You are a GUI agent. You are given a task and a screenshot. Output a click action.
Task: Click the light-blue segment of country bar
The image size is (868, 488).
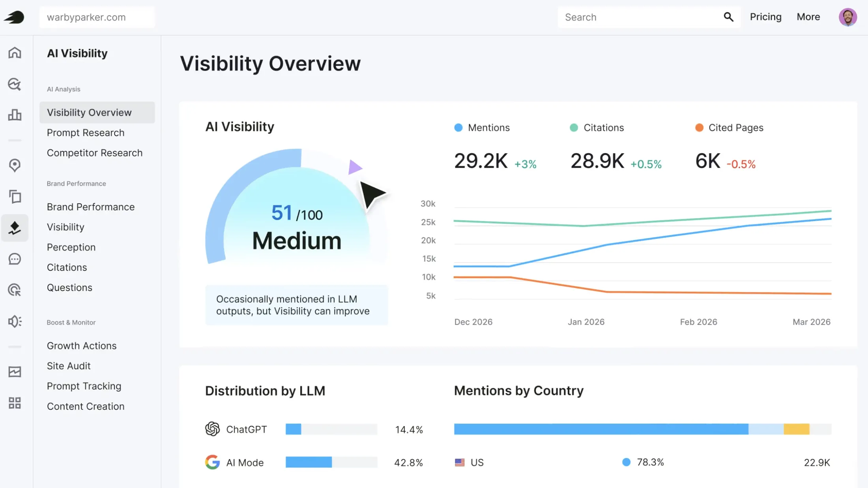766,429
